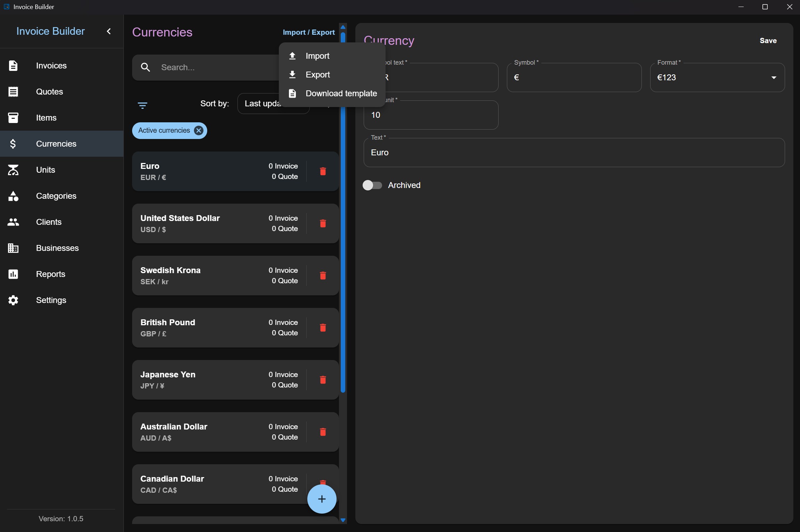Click the currency list scrollbar thumb
The image size is (800, 532).
343,212
